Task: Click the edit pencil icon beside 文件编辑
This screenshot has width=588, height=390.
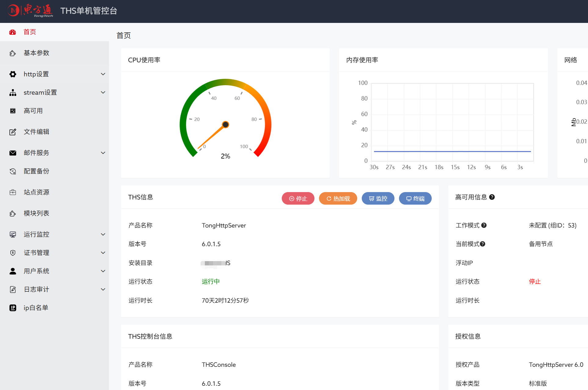Action: [x=13, y=132]
